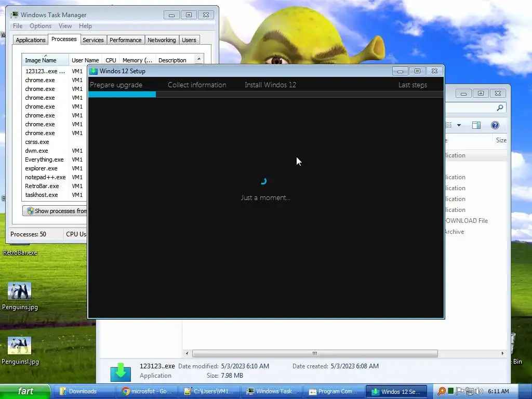Image resolution: width=532 pixels, height=399 pixels.
Task: Click the Explorer scroll right arrow
Action: coord(502,353)
